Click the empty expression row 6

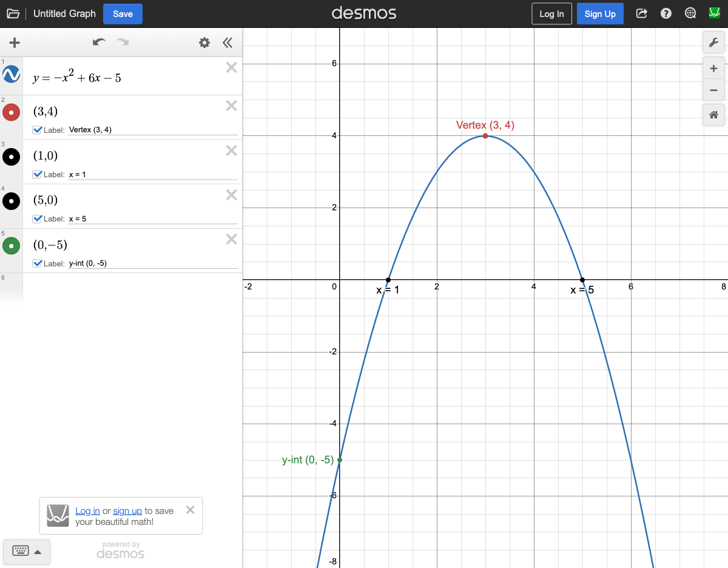click(x=132, y=287)
